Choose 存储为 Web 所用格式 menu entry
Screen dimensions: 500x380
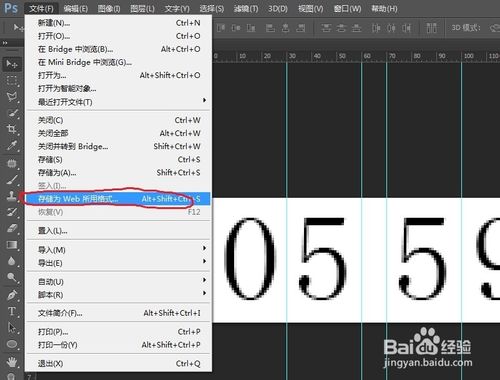tap(118, 199)
